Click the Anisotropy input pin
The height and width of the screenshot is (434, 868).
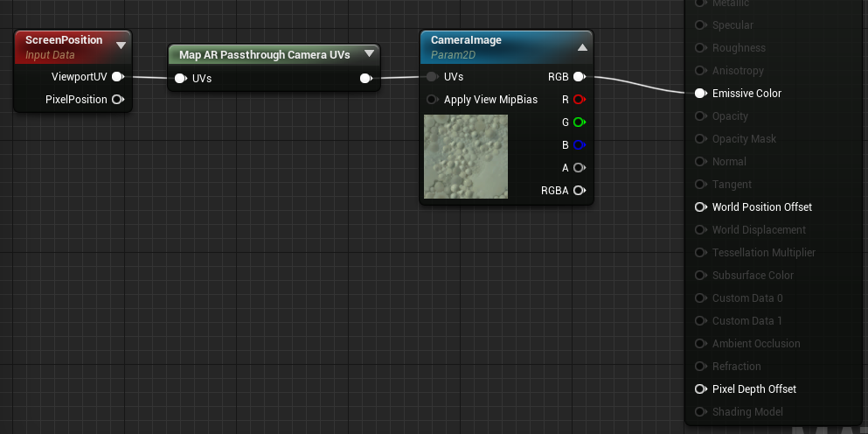[700, 70]
